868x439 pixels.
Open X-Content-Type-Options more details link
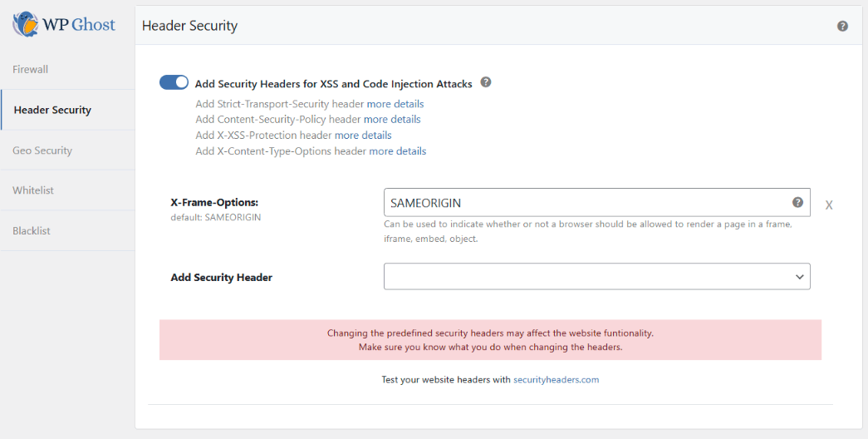[x=398, y=150]
